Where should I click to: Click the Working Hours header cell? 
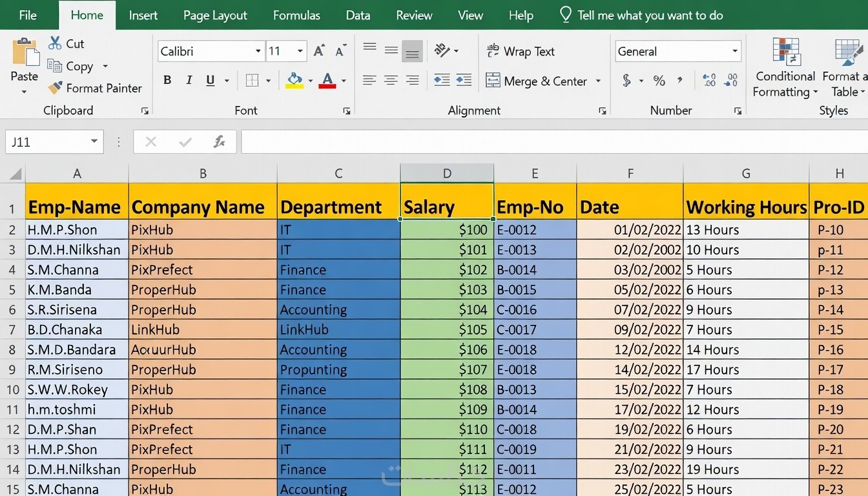click(746, 201)
